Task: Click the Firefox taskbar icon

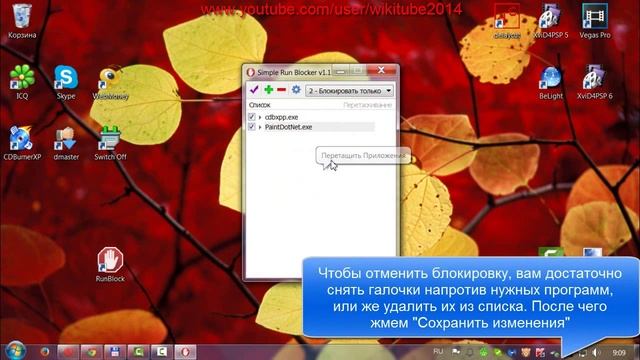Action: 44,351
